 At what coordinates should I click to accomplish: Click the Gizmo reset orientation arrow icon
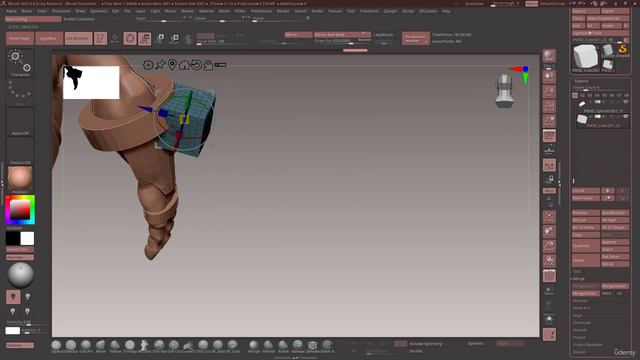pyautogui.click(x=196, y=65)
